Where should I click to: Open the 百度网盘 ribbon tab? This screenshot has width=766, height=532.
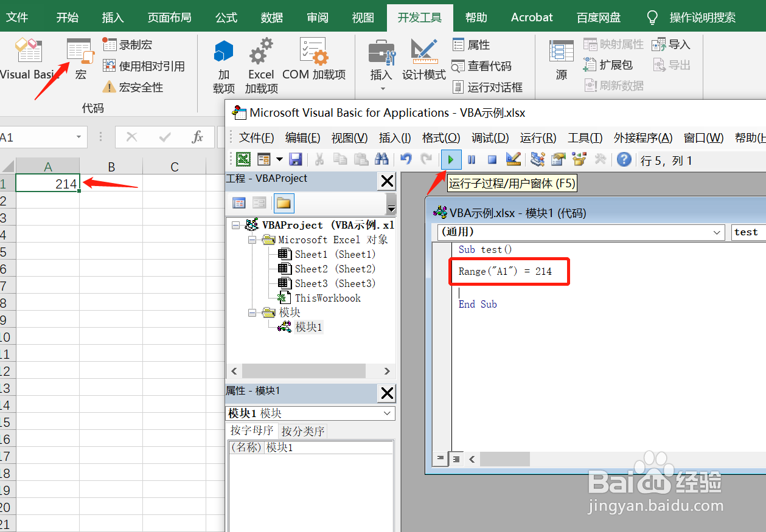pos(599,17)
